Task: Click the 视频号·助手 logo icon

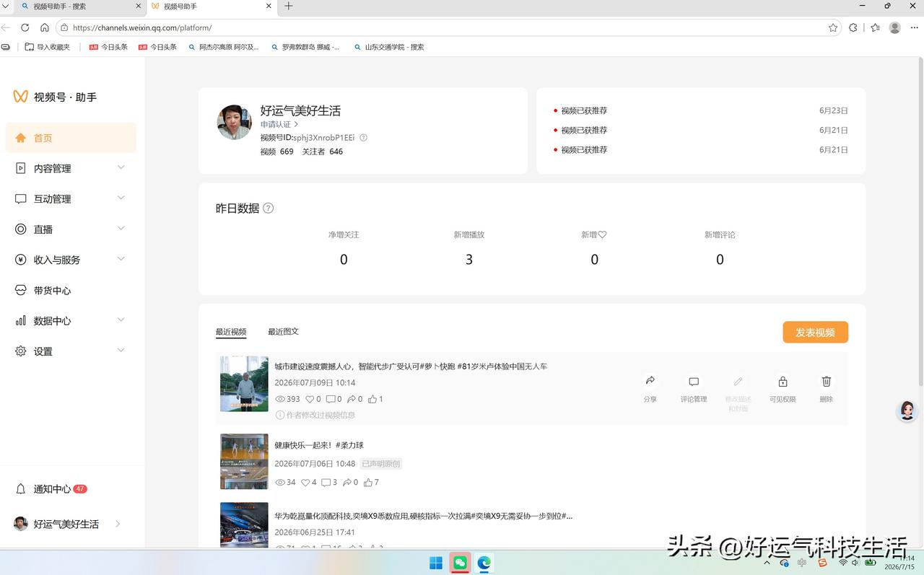Action: 21,97
